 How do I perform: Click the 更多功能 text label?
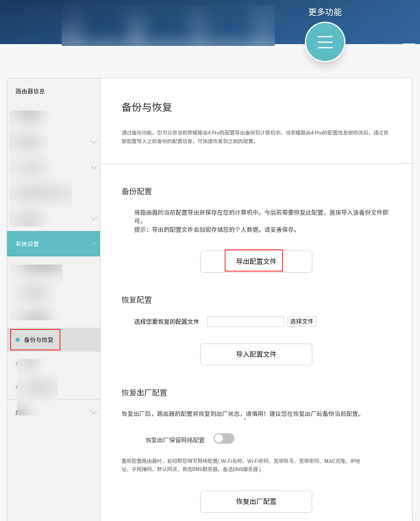[325, 12]
